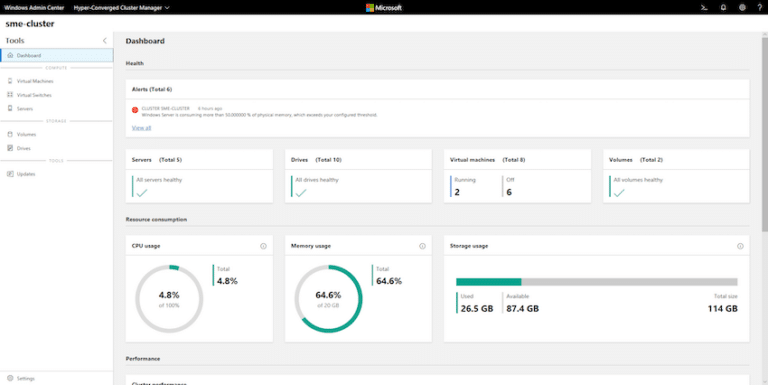Click the Memory usage info icon
The height and width of the screenshot is (385, 768).
423,246
